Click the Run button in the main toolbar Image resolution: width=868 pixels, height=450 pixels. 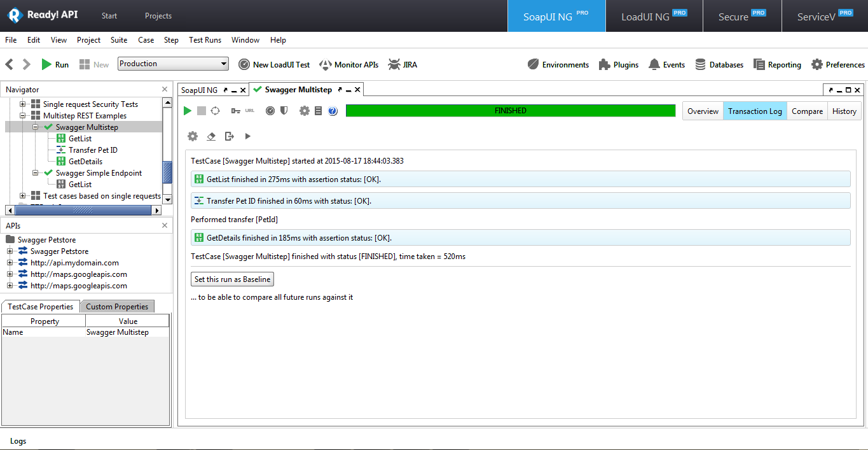[55, 64]
